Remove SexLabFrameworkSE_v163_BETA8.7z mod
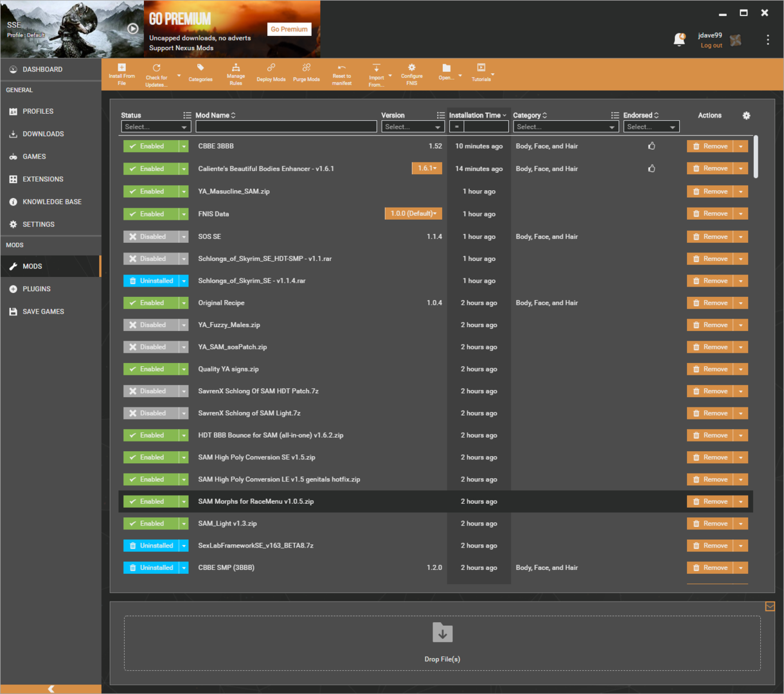This screenshot has height=694, width=784. 710,546
